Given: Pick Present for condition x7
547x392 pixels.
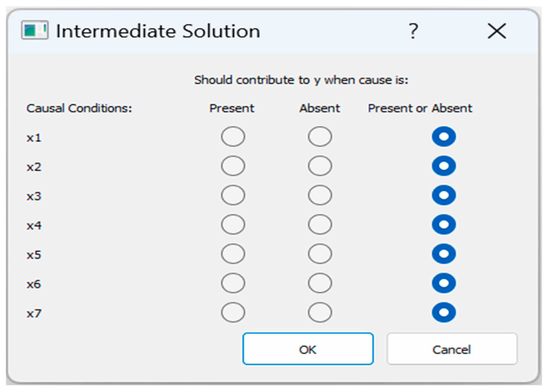Looking at the screenshot, I should 233,312.
